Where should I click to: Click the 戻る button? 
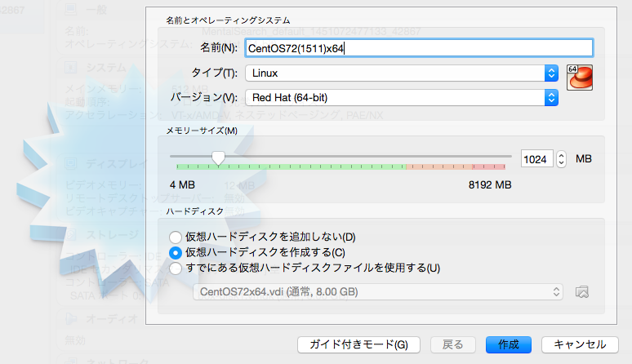point(453,344)
